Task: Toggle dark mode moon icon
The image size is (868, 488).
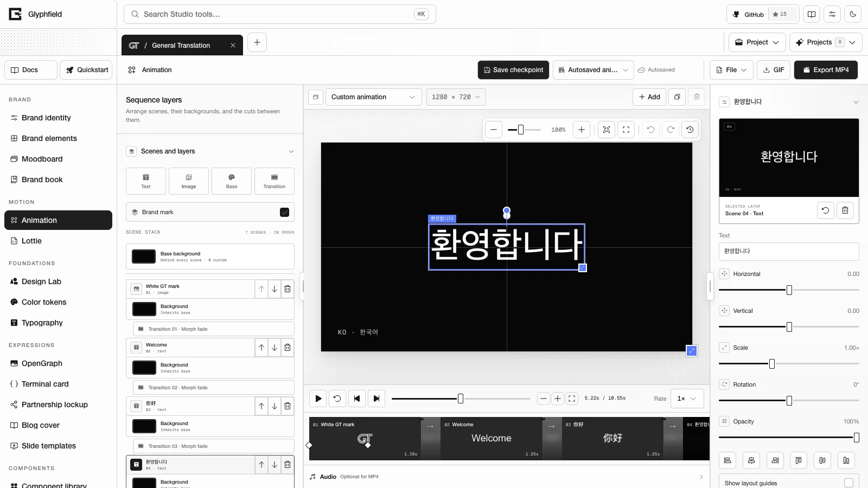Action: point(853,14)
